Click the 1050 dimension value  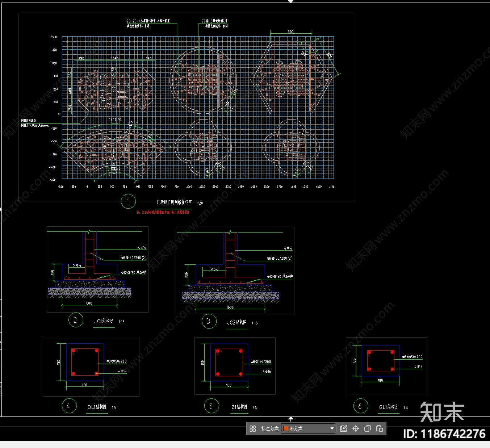114,58
